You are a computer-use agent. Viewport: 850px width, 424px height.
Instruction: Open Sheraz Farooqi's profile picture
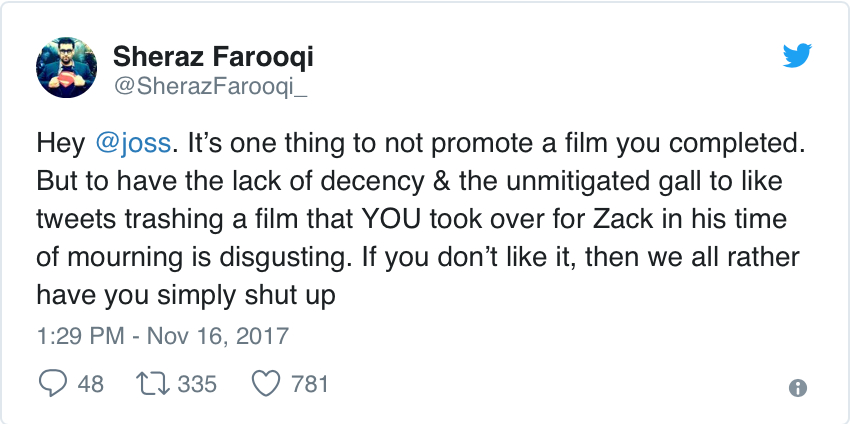(x=66, y=68)
